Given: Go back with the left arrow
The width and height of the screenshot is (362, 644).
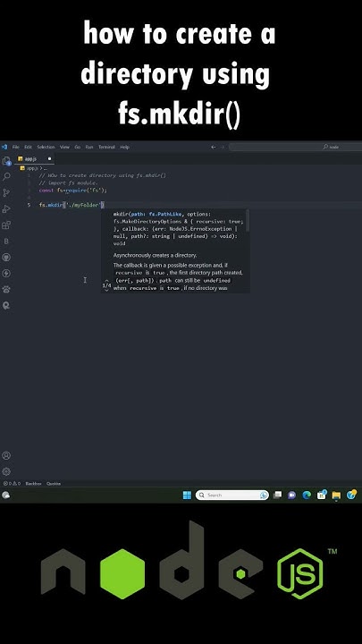Looking at the screenshot, I should 213,147.
